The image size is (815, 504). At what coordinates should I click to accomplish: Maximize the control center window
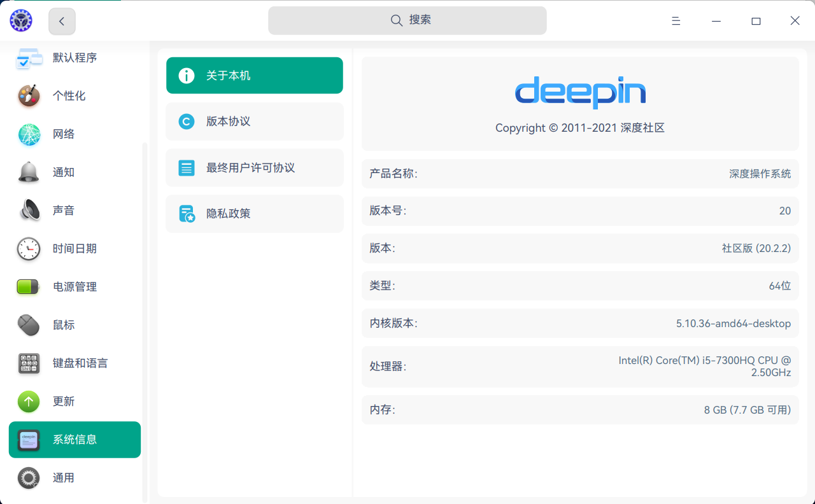756,21
